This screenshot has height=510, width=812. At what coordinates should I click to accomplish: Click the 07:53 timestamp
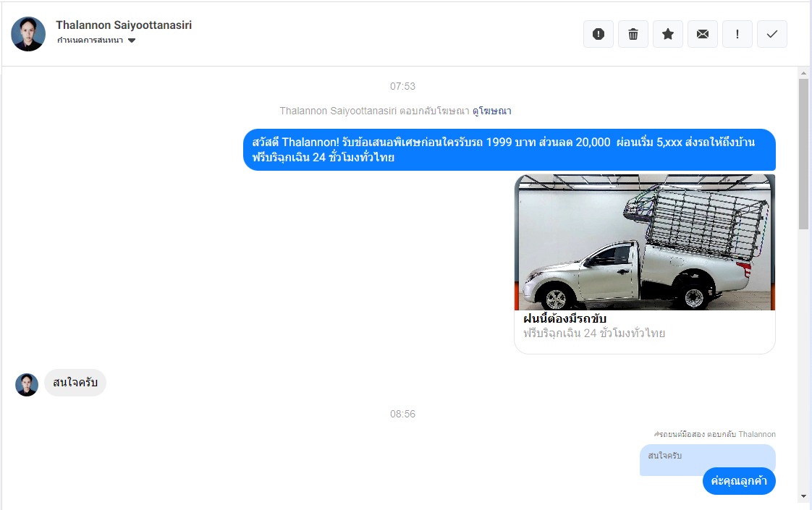pos(403,87)
